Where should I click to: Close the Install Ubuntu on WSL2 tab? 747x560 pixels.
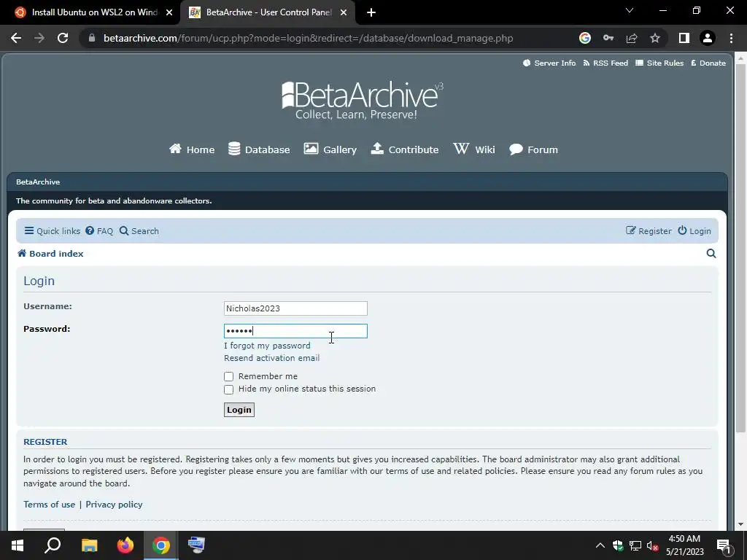[x=169, y=12]
